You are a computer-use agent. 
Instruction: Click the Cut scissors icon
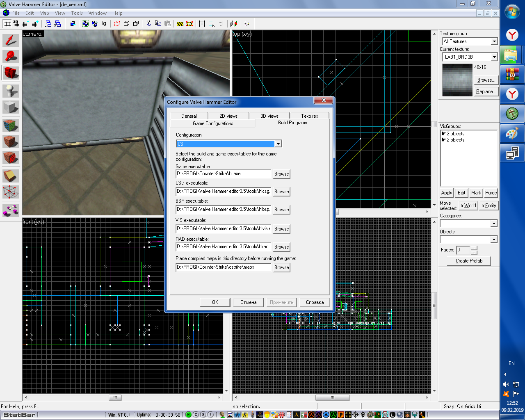point(148,24)
